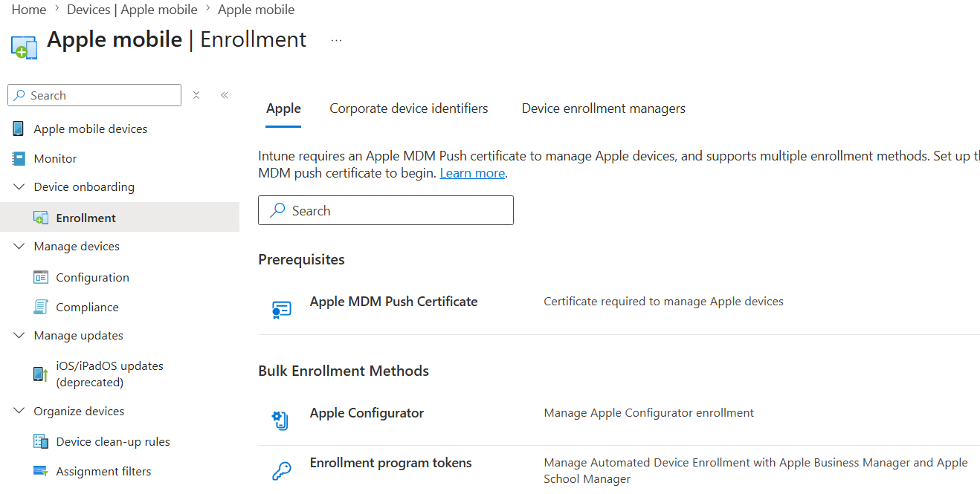Viewport: 980px width, 494px height.
Task: Clear the sidebar search using the X icon
Action: click(x=196, y=95)
